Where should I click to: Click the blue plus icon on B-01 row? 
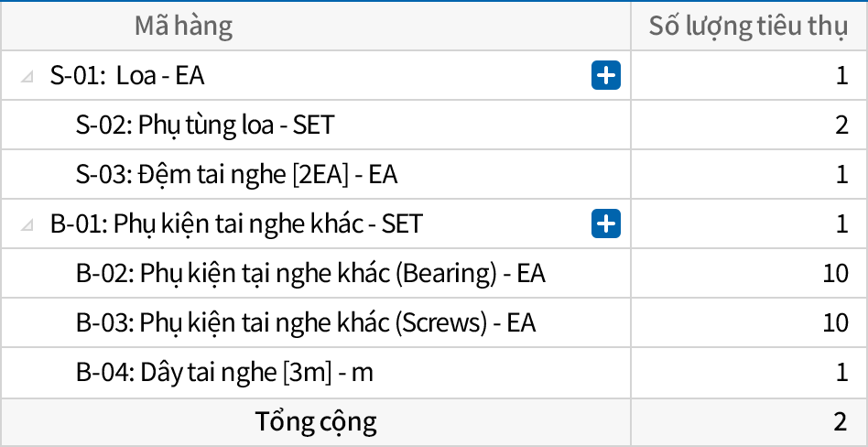click(606, 223)
